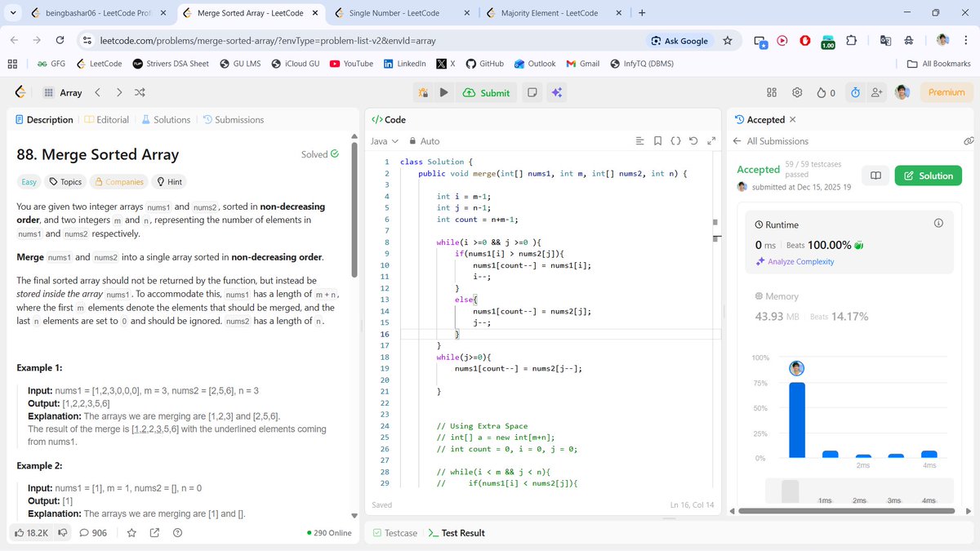The image size is (980, 551).
Task: Downvote the problem with thumbs-down
Action: pos(63,533)
